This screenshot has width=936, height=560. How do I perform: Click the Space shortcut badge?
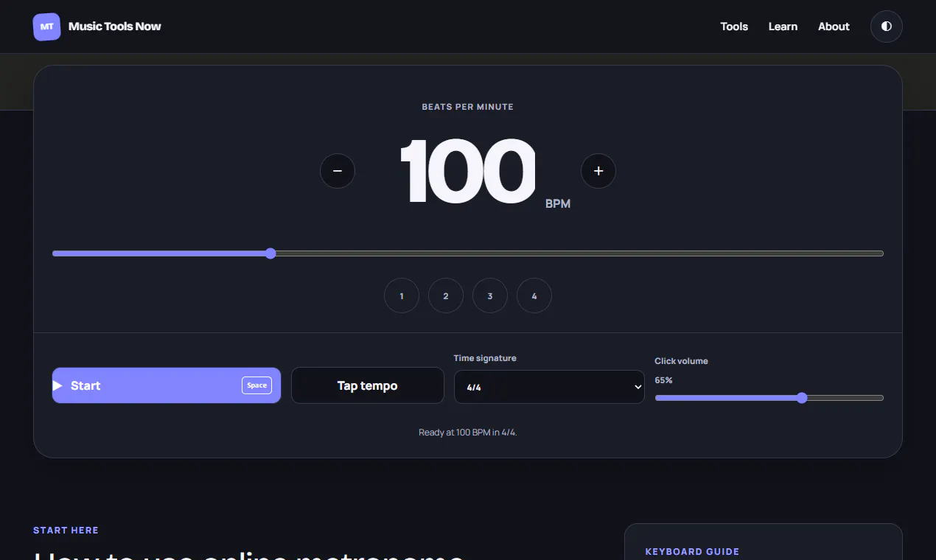(x=256, y=385)
